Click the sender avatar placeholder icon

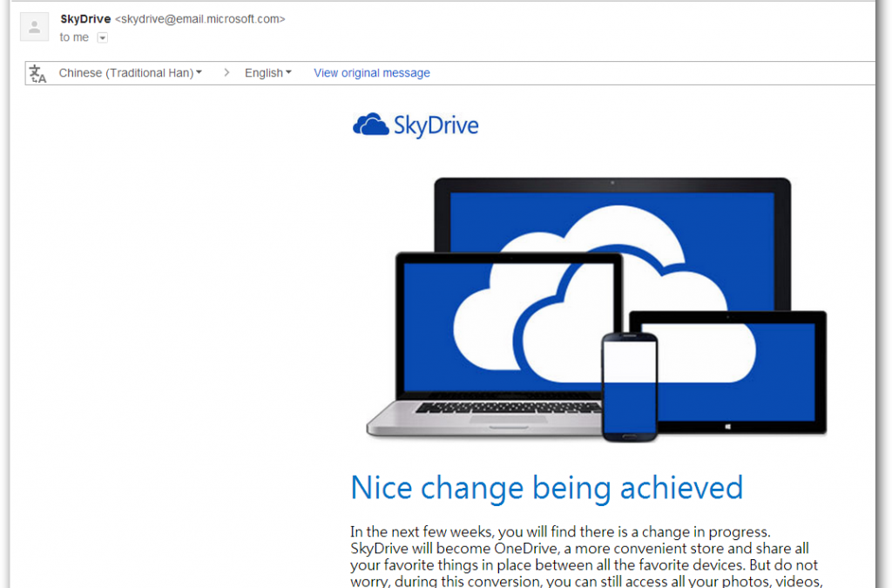(33, 26)
